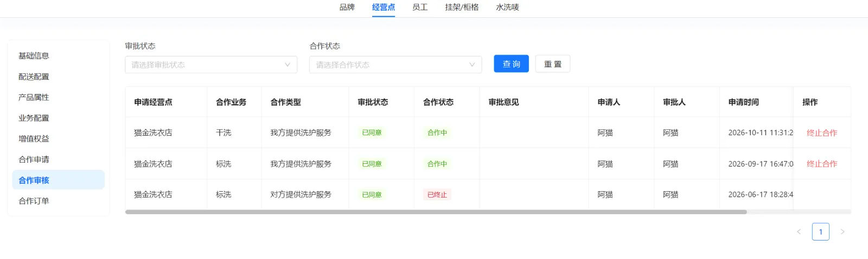Open 合作订单 sidebar item

pyautogui.click(x=58, y=200)
